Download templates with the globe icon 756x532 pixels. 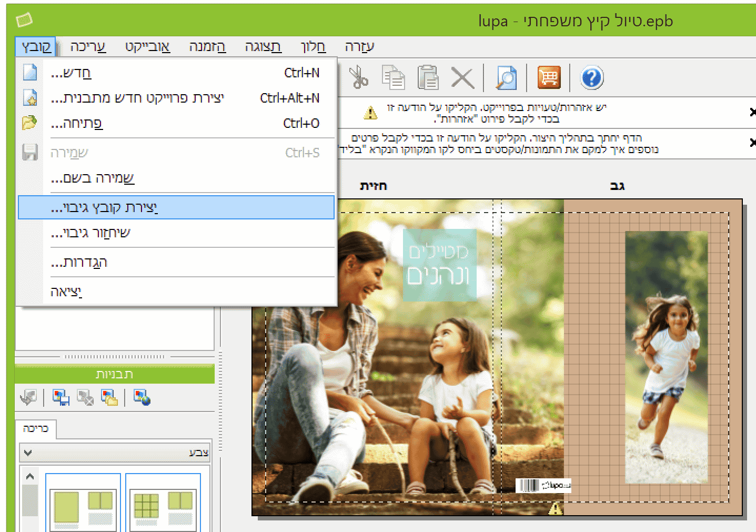[141, 398]
